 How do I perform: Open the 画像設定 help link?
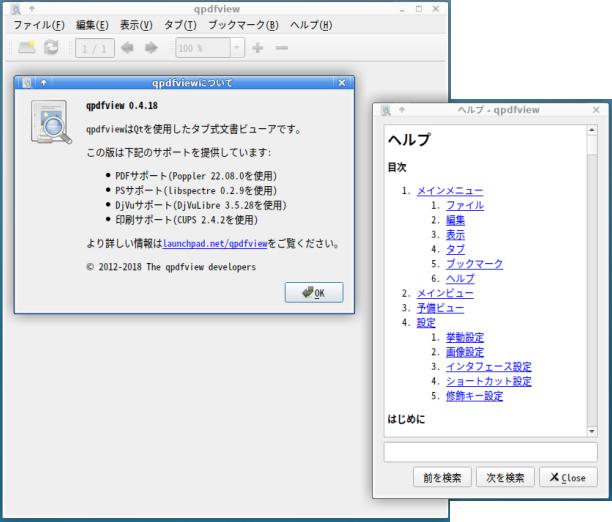click(x=465, y=352)
